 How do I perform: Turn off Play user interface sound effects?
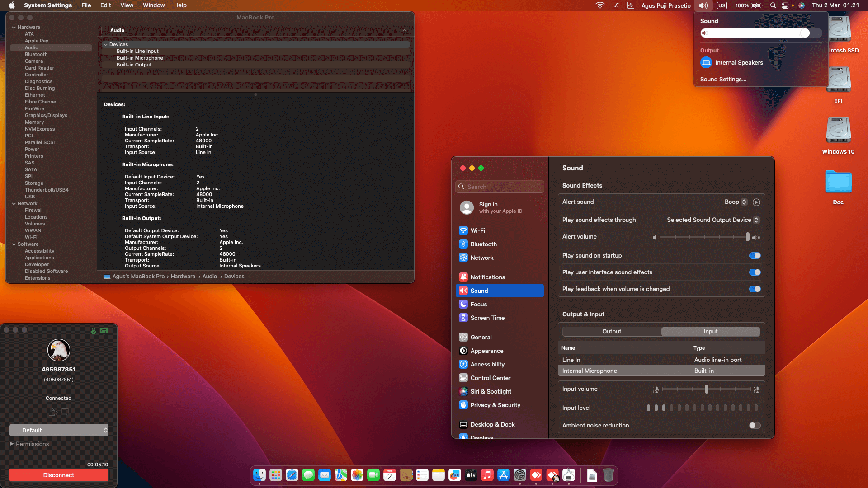click(754, 272)
